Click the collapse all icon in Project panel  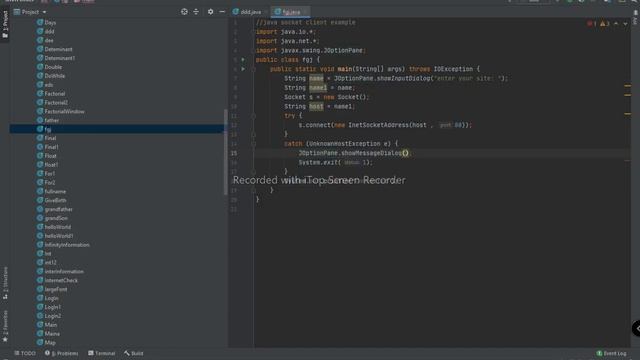pyautogui.click(x=196, y=12)
